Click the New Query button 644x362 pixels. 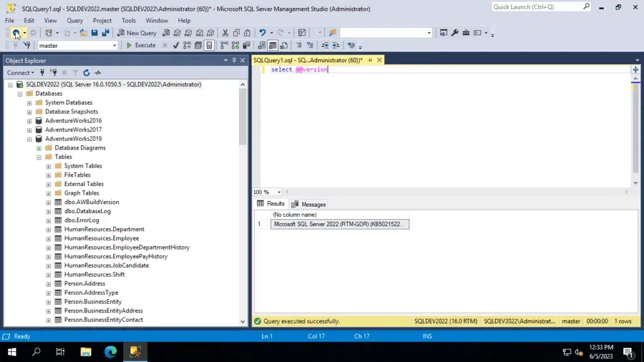(x=136, y=33)
